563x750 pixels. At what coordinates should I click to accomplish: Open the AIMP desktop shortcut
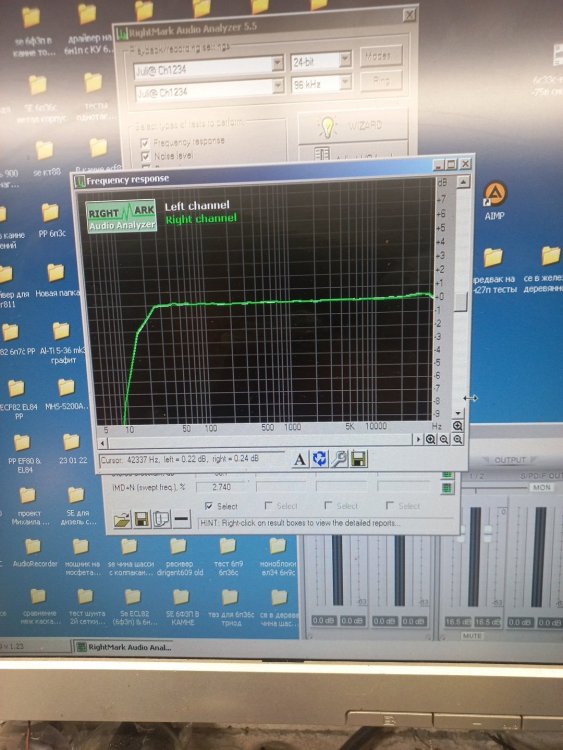(495, 200)
